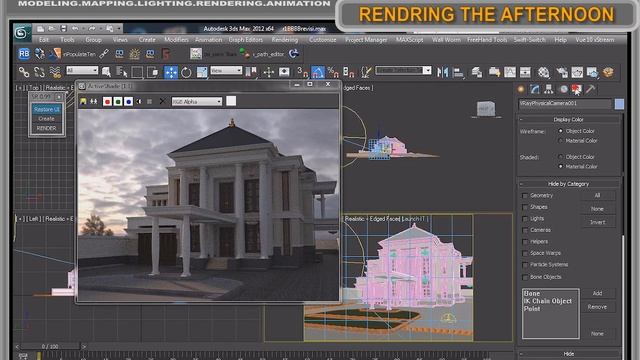Switch to the Modify command panel icon
Screen dimensions: 640x360
pos(535,89)
